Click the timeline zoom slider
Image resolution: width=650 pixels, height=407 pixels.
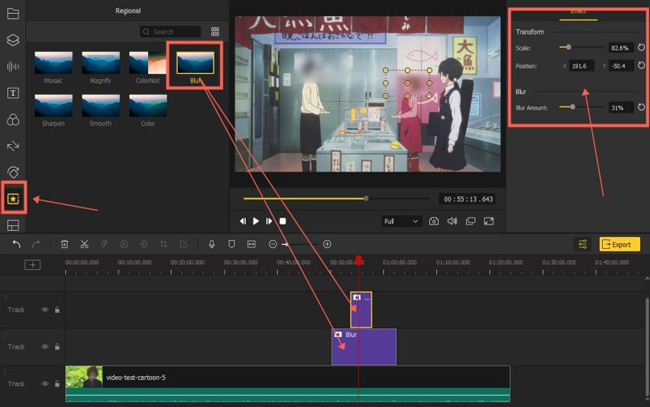click(x=299, y=244)
